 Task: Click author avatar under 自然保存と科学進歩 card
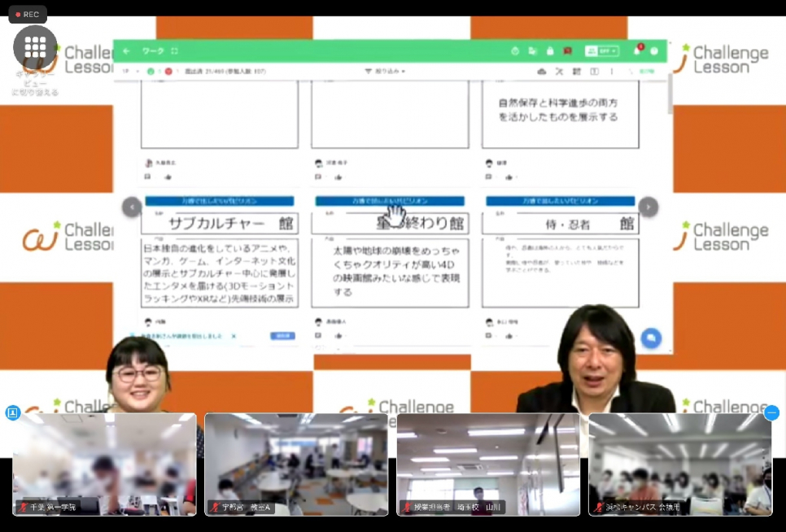coord(489,163)
